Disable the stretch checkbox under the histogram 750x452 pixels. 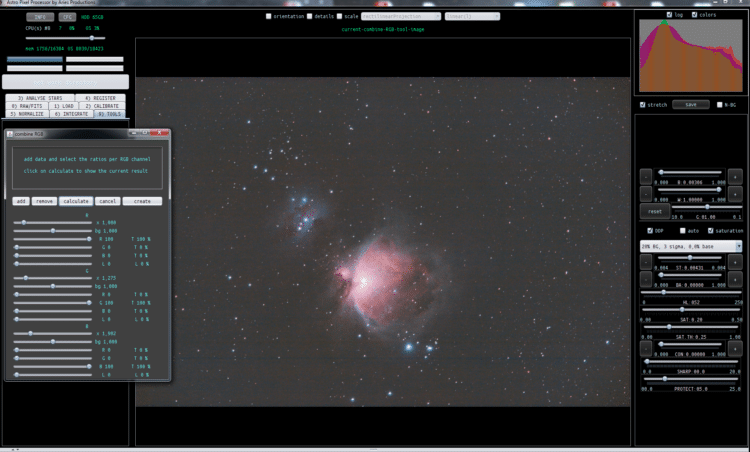coord(642,104)
